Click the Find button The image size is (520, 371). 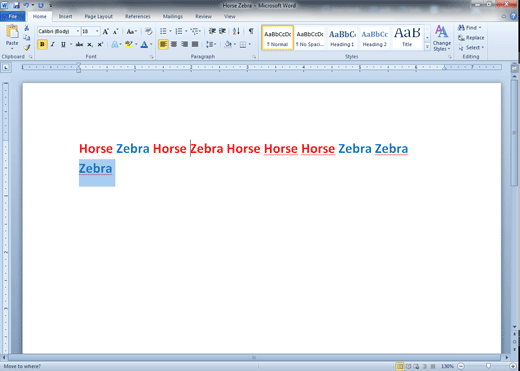[x=469, y=28]
